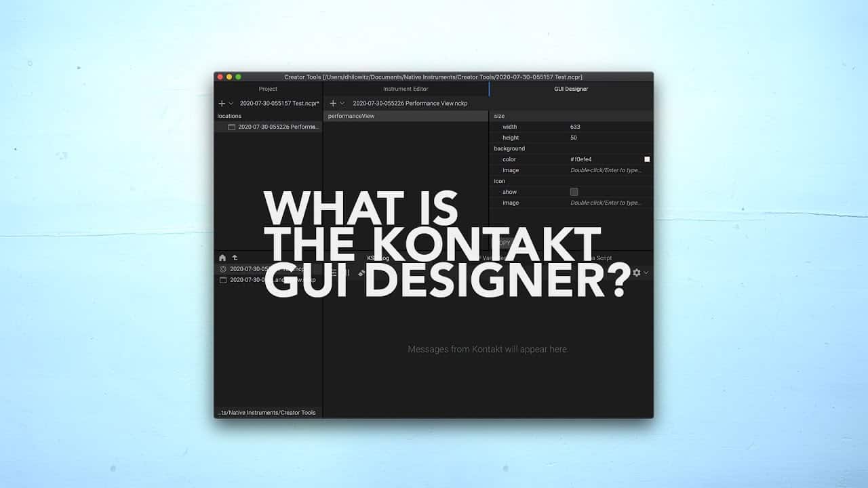Click the 'icon' section header
868x488 pixels.
click(499, 181)
